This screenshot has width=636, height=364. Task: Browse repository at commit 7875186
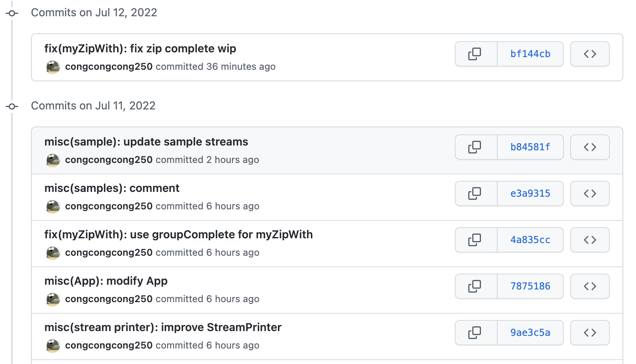[590, 286]
